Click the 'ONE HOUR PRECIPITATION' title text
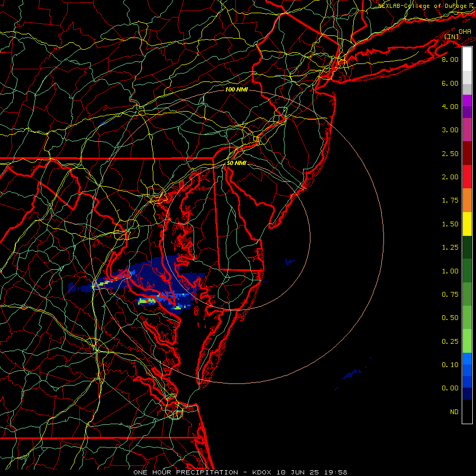Image resolution: width=476 pixels, height=476 pixels. pyautogui.click(x=186, y=472)
